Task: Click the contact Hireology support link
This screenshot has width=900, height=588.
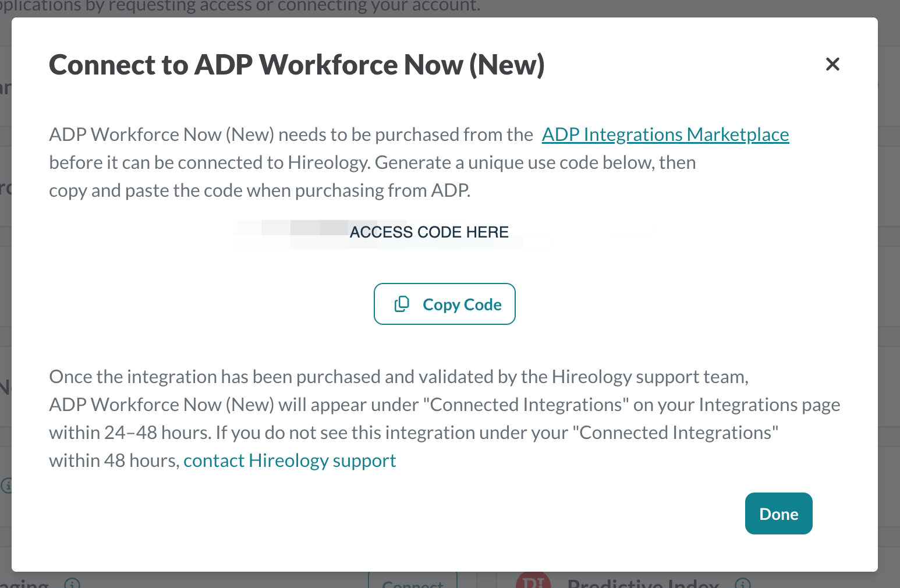Action: click(x=290, y=461)
